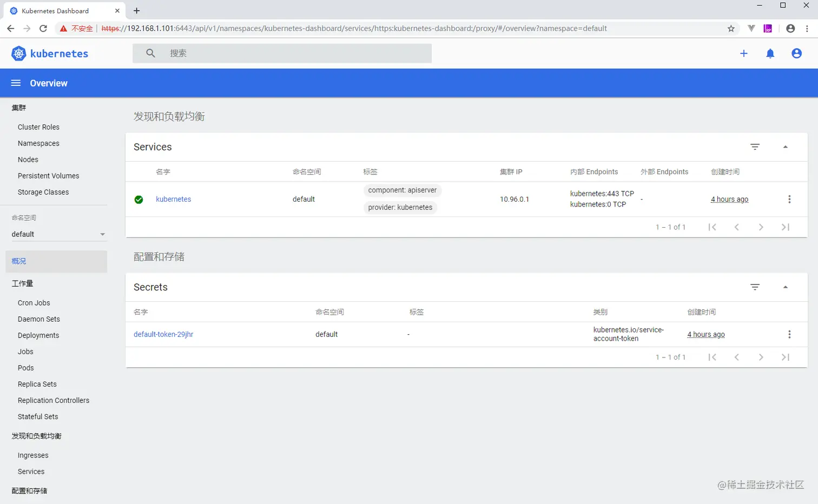Open the dashboard user account icon
The width and height of the screenshot is (818, 504).
point(796,54)
